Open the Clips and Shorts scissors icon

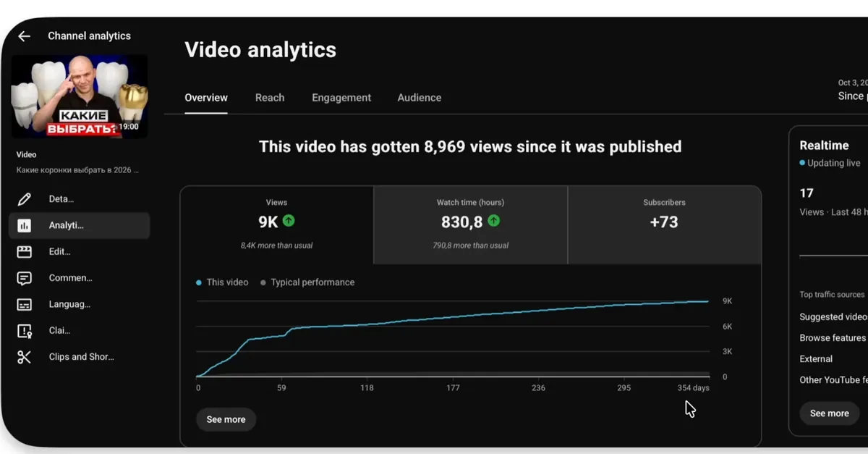coord(25,357)
